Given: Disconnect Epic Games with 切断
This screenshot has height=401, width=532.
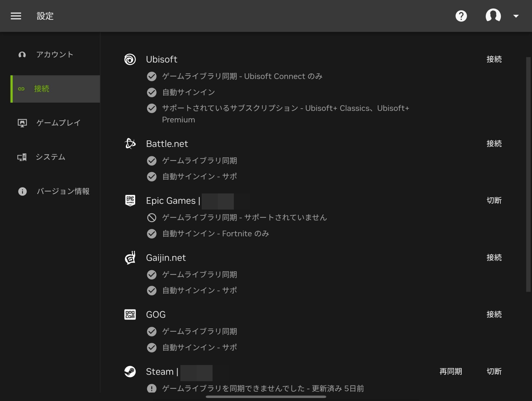Looking at the screenshot, I should [x=494, y=200].
